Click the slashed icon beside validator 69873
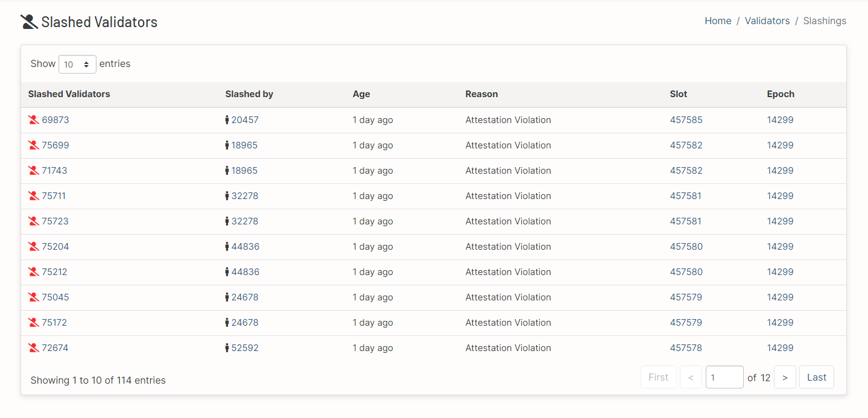 [34, 120]
